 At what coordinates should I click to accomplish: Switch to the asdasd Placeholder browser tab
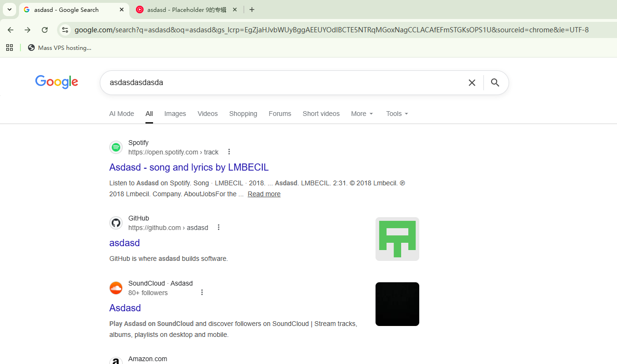(x=185, y=10)
